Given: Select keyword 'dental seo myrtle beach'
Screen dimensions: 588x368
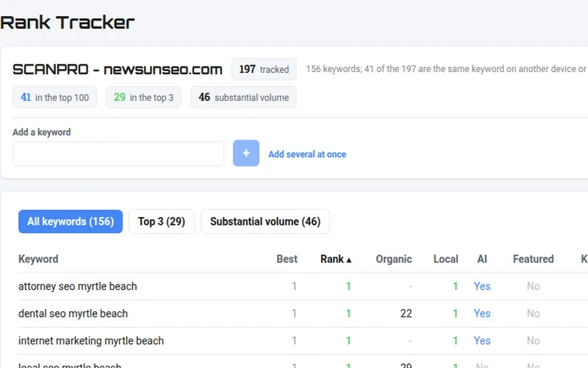Looking at the screenshot, I should point(73,314).
